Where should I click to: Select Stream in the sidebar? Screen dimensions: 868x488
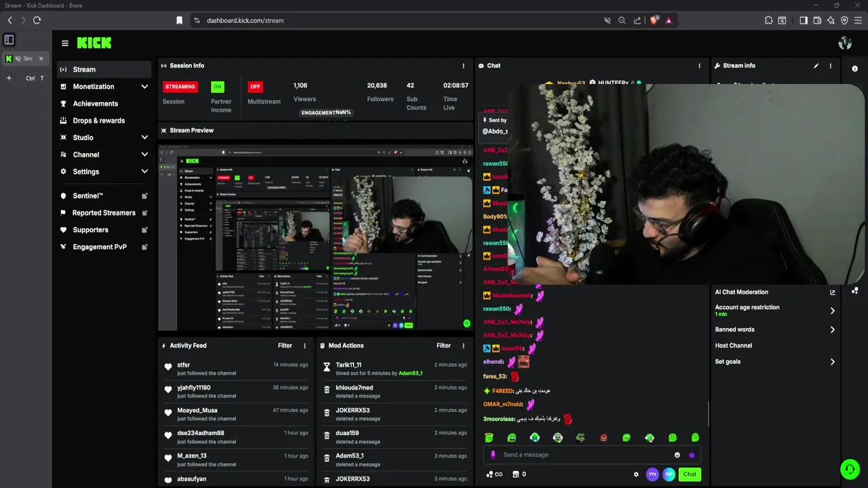[104, 70]
